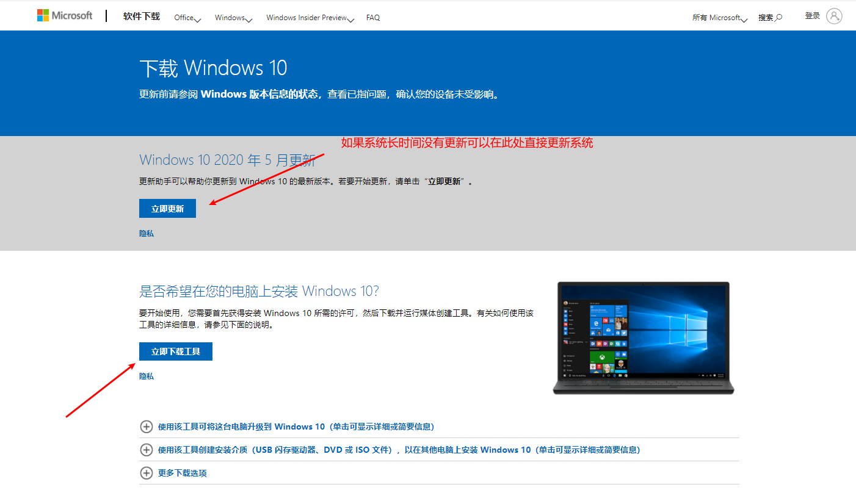Viewport: 856px width, 504px height.
Task: Open the FAQ menu item
Action: pos(373,18)
